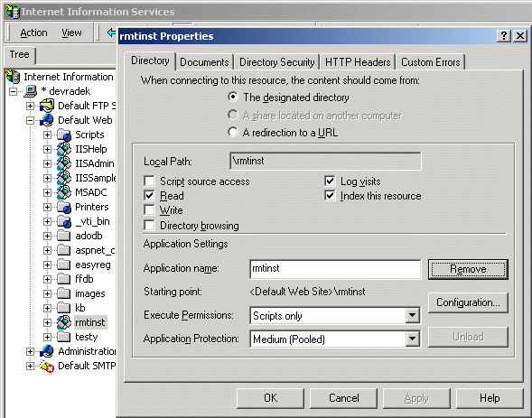
Task: Expand the Default FTP Site node
Action: (30, 107)
